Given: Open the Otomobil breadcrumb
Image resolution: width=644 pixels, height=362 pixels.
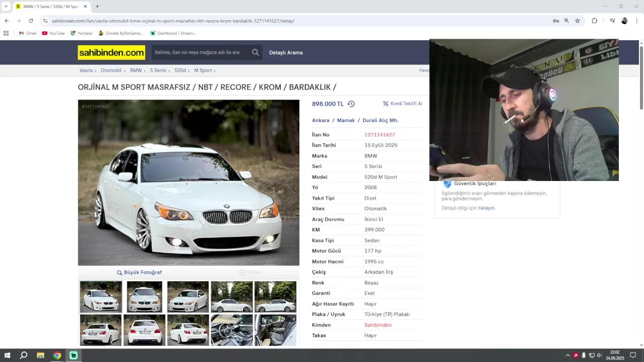Looking at the screenshot, I should [x=111, y=70].
